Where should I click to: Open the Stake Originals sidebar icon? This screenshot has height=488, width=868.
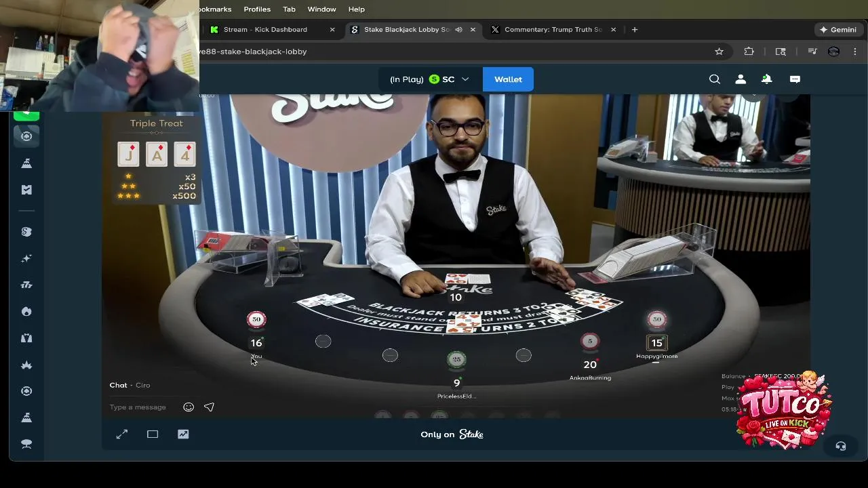point(26,232)
